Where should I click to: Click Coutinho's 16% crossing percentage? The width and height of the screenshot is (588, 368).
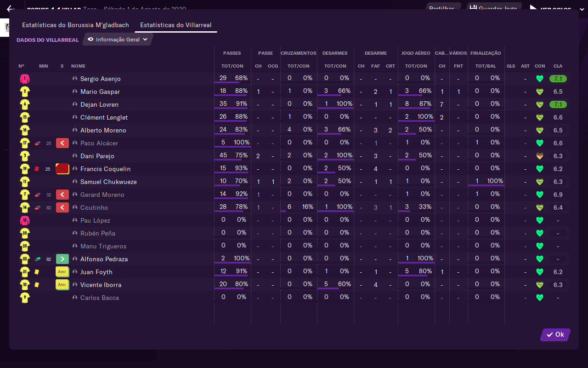pyautogui.click(x=308, y=207)
